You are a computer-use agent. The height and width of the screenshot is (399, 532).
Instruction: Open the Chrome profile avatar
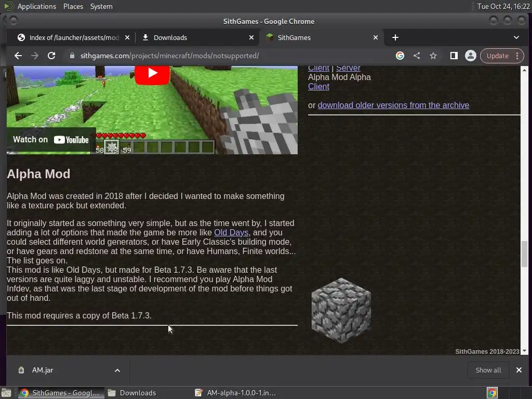click(471, 56)
